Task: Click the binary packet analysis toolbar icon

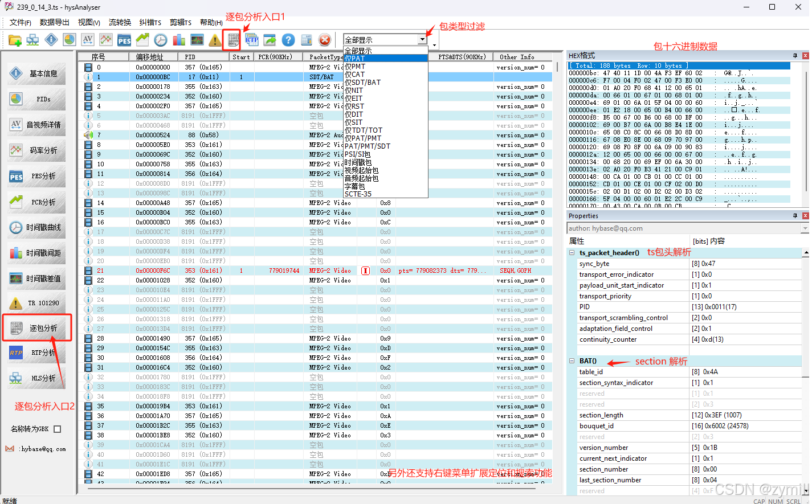Action: (234, 40)
